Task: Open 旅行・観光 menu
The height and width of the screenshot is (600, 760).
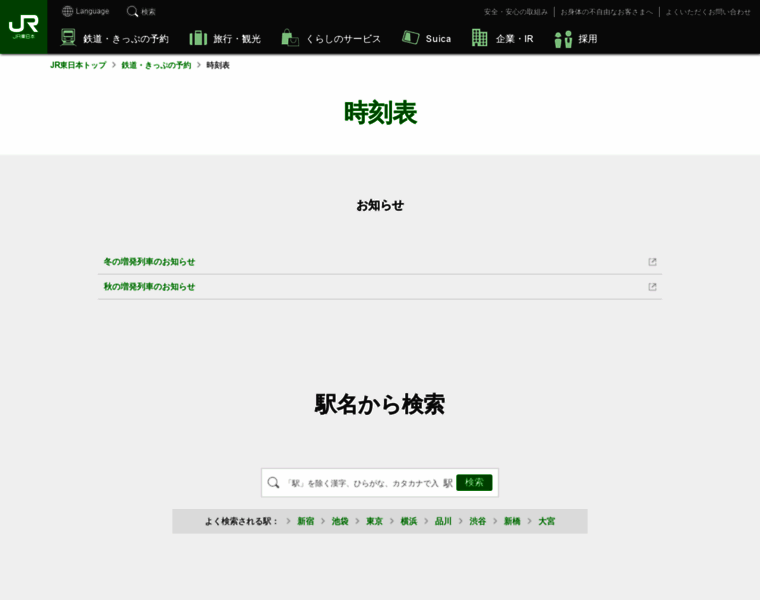Action: (x=237, y=39)
